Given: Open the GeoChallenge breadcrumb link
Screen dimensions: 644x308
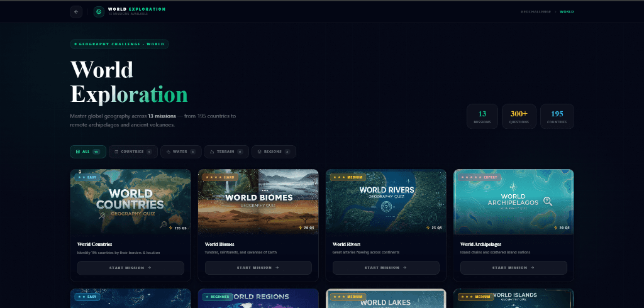Looking at the screenshot, I should [x=536, y=12].
